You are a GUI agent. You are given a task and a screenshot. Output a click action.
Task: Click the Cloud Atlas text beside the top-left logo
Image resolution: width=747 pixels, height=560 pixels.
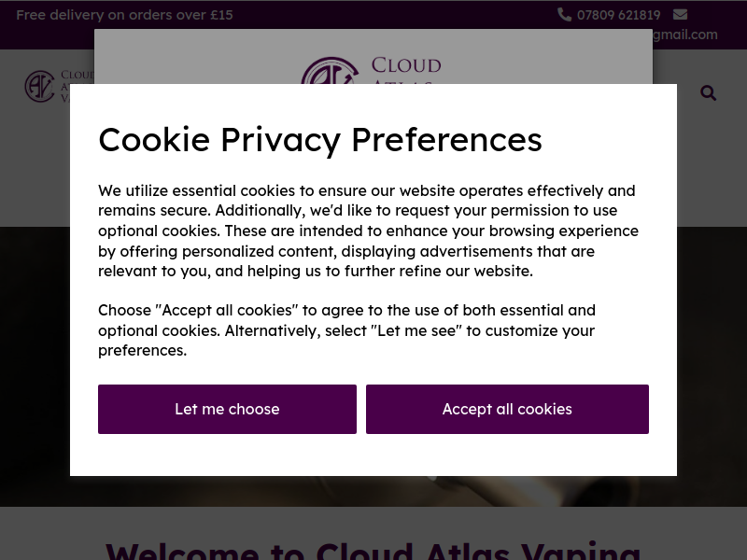coord(78,86)
